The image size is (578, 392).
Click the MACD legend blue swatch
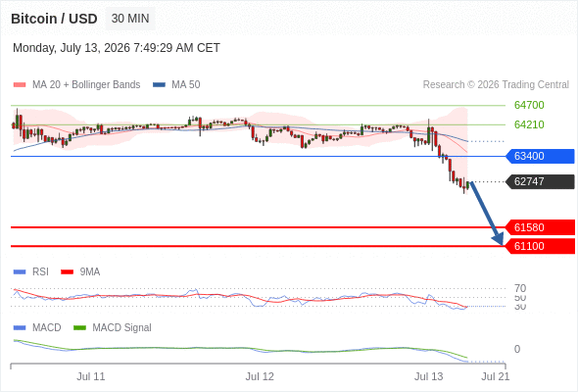[20, 328]
